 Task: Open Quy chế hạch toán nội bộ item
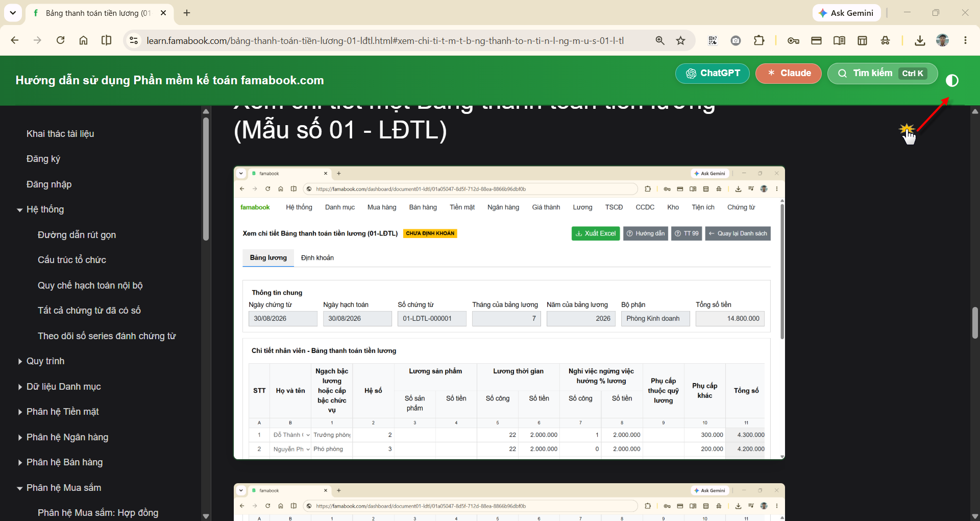tap(90, 286)
